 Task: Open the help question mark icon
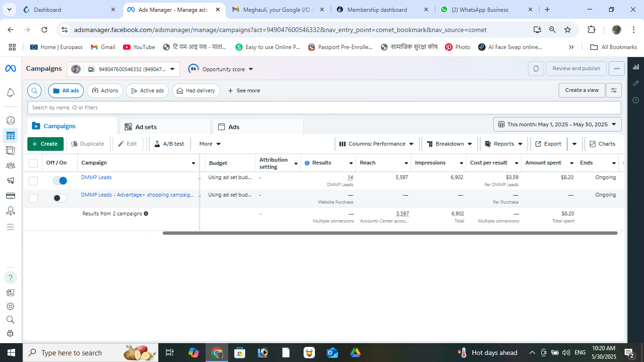pos(10,277)
